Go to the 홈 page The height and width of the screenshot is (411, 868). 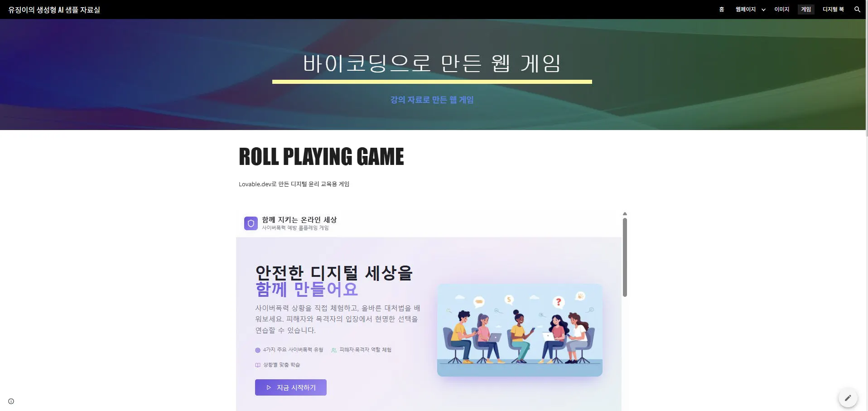721,9
